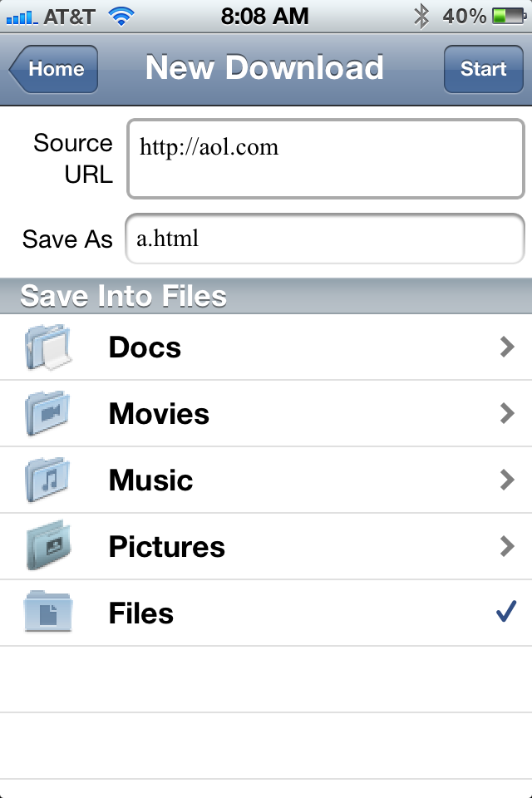Edit the Save As filename field
Screen dimensions: 532x798
click(x=325, y=239)
